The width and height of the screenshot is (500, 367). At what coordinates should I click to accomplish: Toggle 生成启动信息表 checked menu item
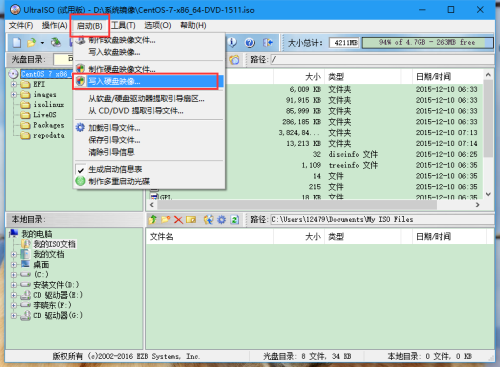pos(149,169)
